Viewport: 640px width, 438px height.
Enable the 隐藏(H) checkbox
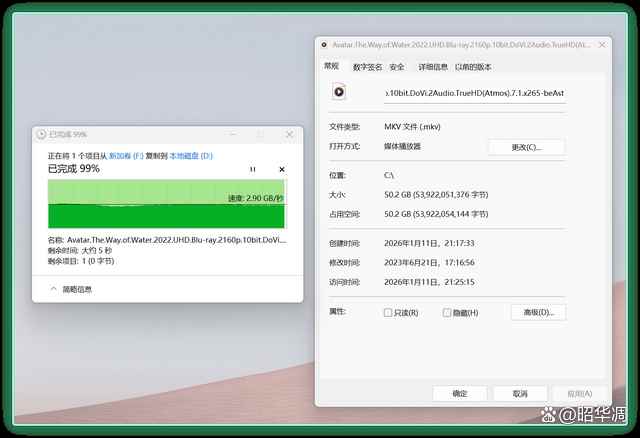(x=447, y=313)
